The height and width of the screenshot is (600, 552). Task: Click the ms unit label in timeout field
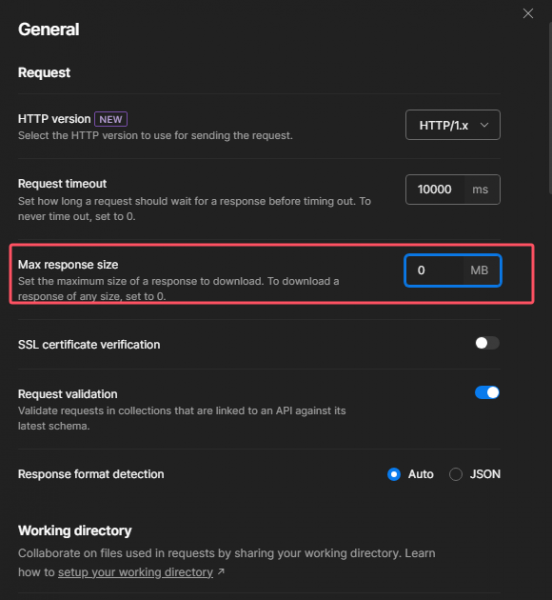coord(480,189)
